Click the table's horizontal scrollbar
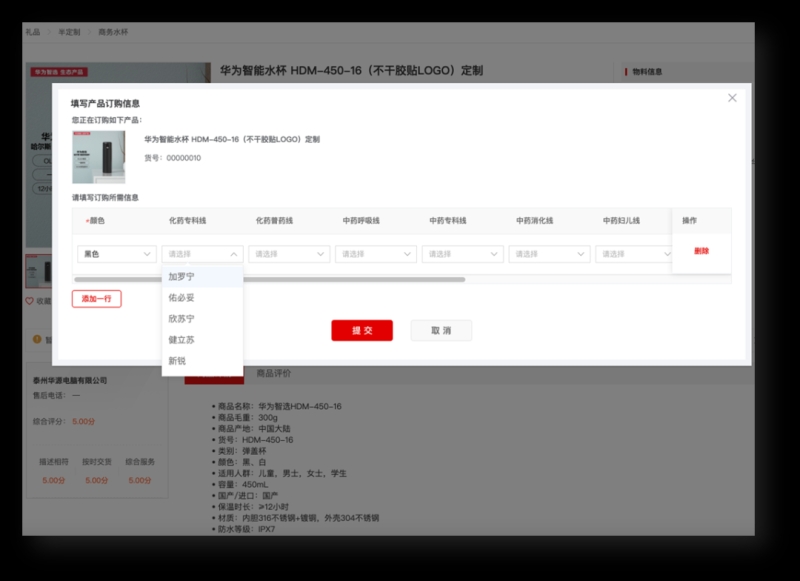800x581 pixels. click(x=270, y=280)
